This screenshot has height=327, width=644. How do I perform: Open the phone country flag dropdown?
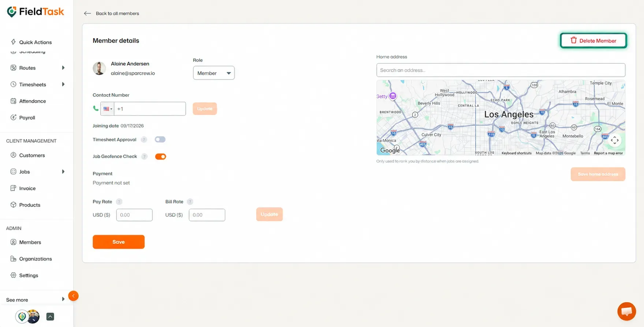pyautogui.click(x=108, y=109)
